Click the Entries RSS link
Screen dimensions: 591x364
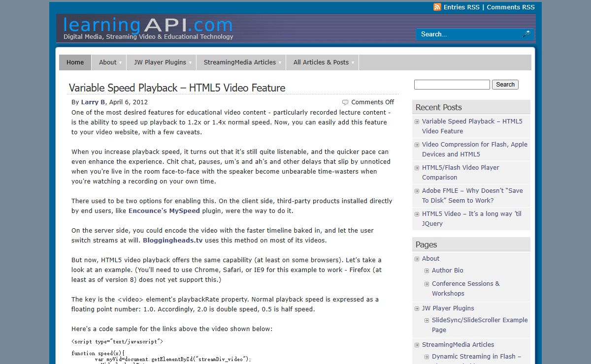pyautogui.click(x=461, y=7)
